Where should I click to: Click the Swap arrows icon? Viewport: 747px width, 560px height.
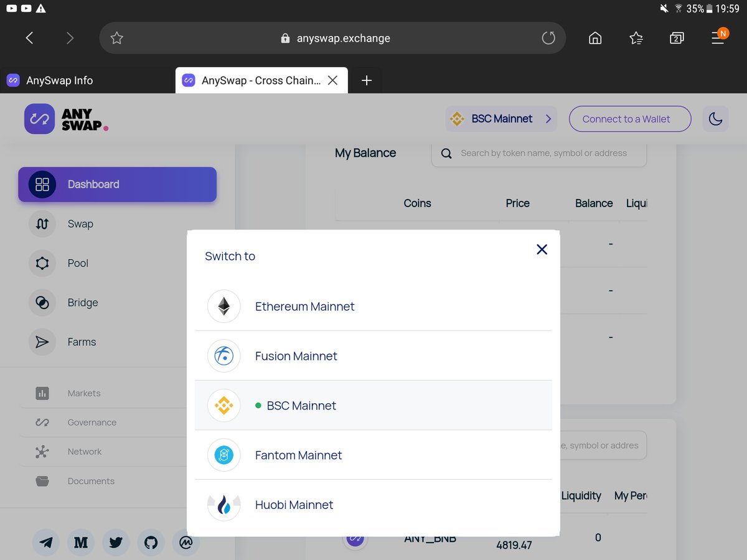pyautogui.click(x=42, y=224)
